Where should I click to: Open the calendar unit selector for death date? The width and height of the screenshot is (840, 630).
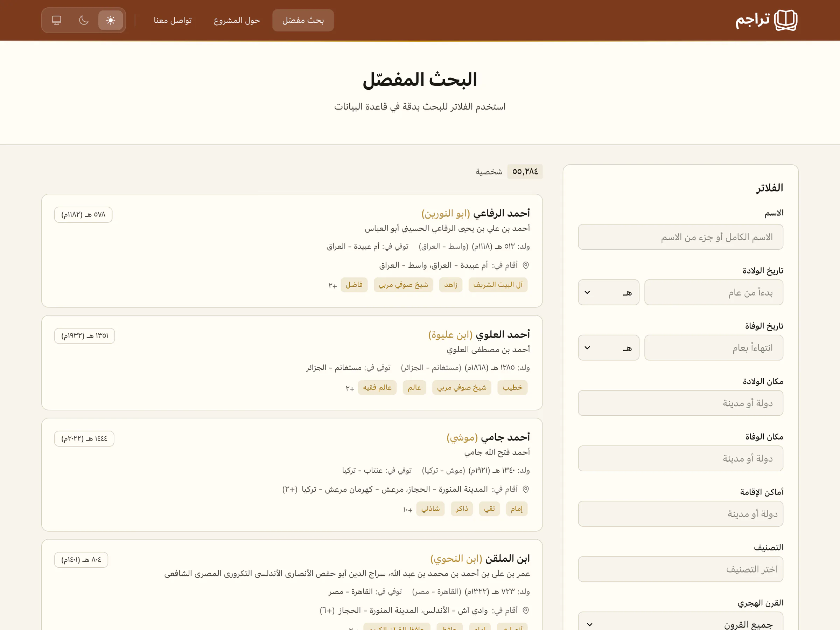click(608, 348)
